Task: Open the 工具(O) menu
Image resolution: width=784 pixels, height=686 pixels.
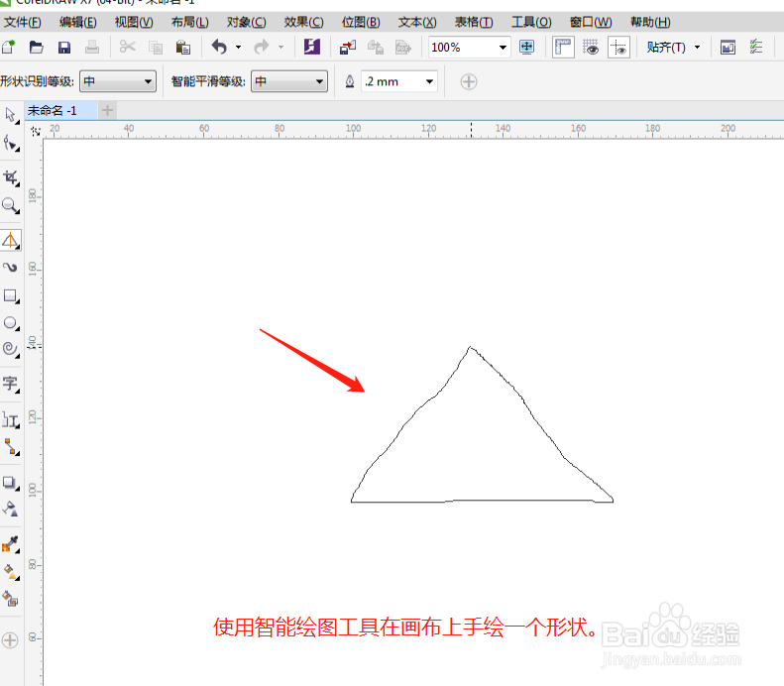Action: coord(531,22)
